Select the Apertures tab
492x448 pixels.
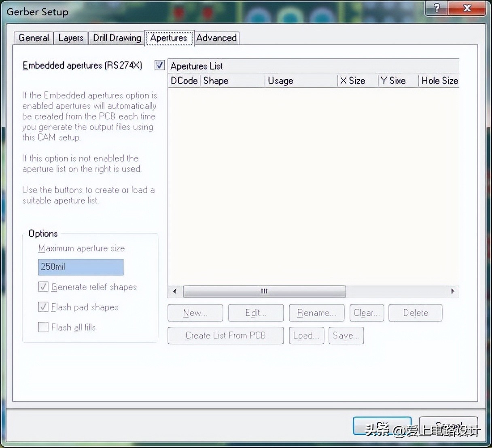[x=169, y=38]
